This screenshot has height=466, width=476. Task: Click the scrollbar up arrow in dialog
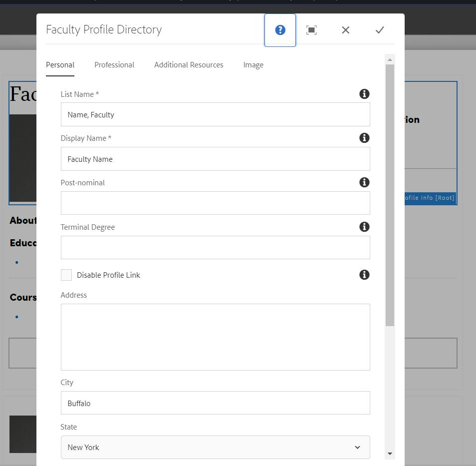pyautogui.click(x=390, y=59)
